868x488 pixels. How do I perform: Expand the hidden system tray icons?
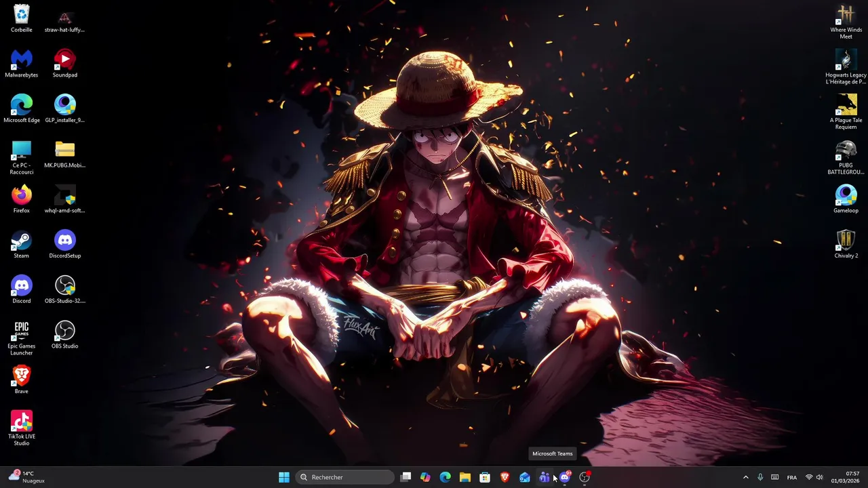tap(745, 477)
